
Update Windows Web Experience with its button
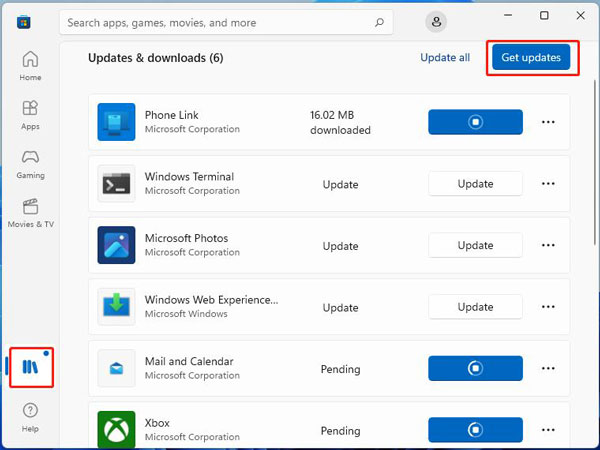click(475, 307)
